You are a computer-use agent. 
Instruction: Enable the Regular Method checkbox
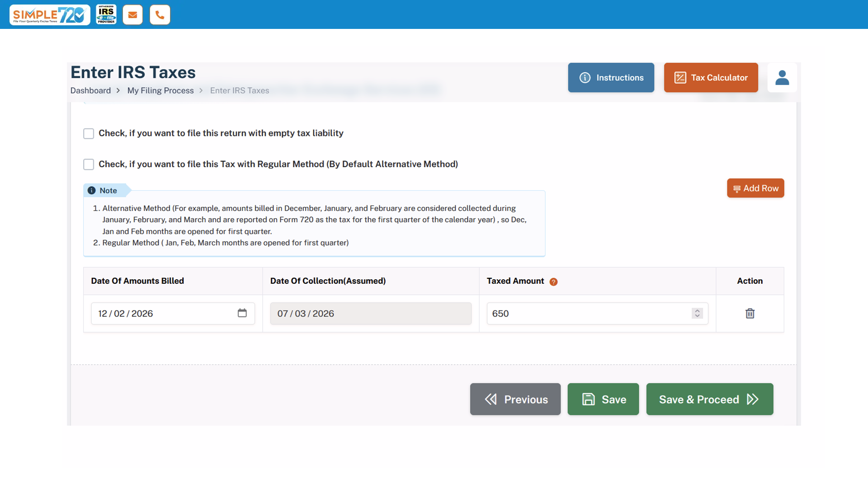point(89,164)
